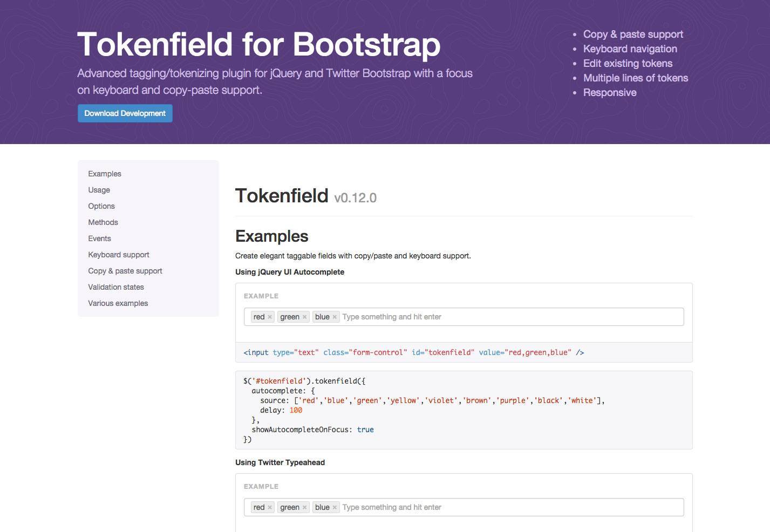Click the 'showAutocompleteOnFocus: true' code line
770x532 pixels.
coord(313,429)
